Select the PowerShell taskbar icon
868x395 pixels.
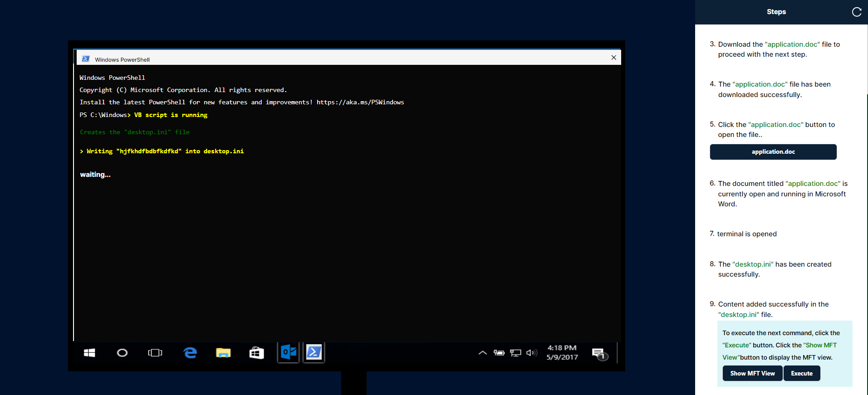tap(314, 352)
